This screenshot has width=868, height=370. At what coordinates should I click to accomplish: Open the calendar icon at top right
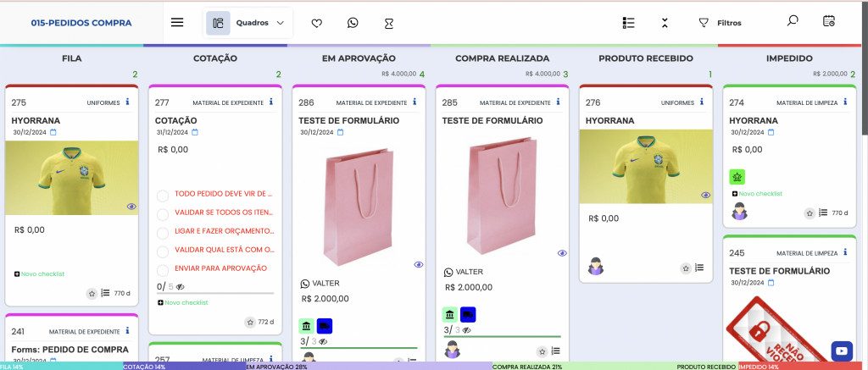(x=829, y=21)
